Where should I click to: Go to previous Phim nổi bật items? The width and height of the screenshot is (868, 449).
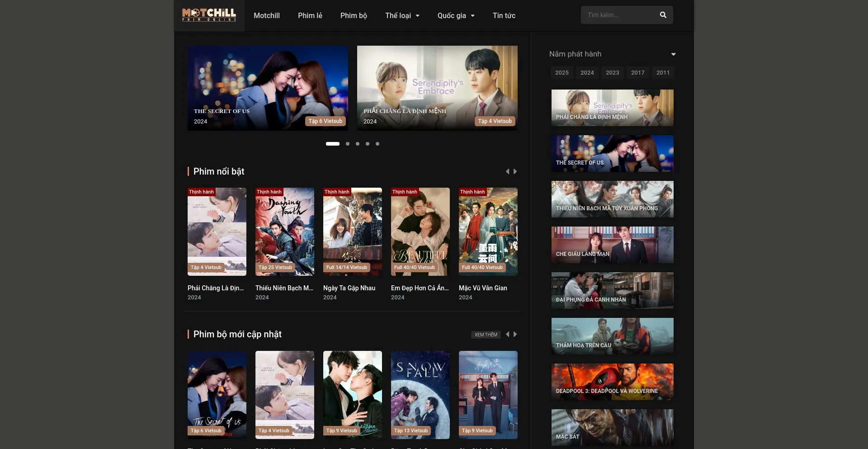(507, 171)
